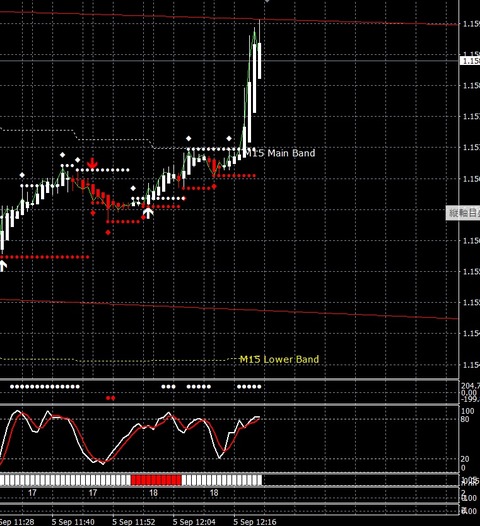This screenshot has width=480, height=526.
Task: Click the 5 Sep 11:40 time label
Action: pos(73,522)
